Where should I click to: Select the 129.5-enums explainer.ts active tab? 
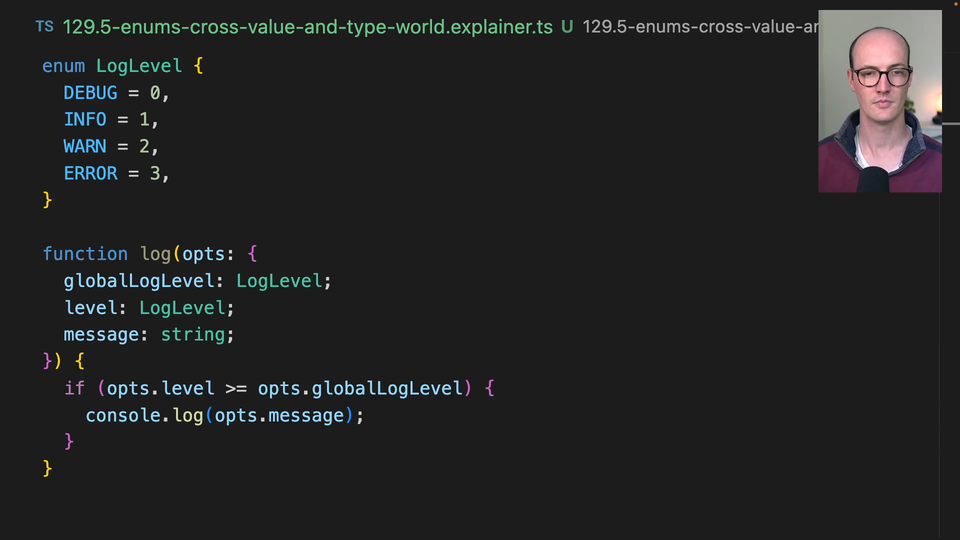(307, 27)
